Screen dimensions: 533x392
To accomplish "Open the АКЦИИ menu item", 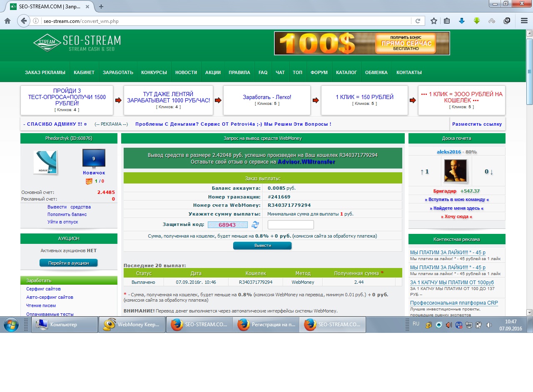I will [213, 72].
